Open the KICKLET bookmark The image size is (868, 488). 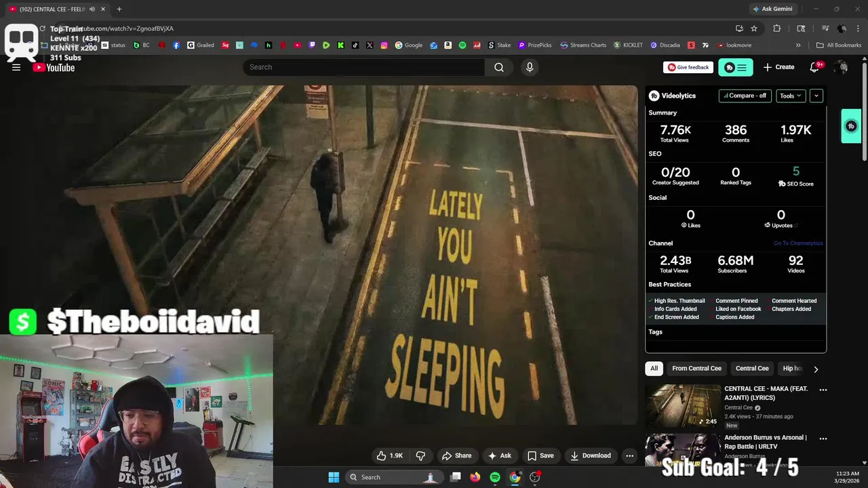628,45
